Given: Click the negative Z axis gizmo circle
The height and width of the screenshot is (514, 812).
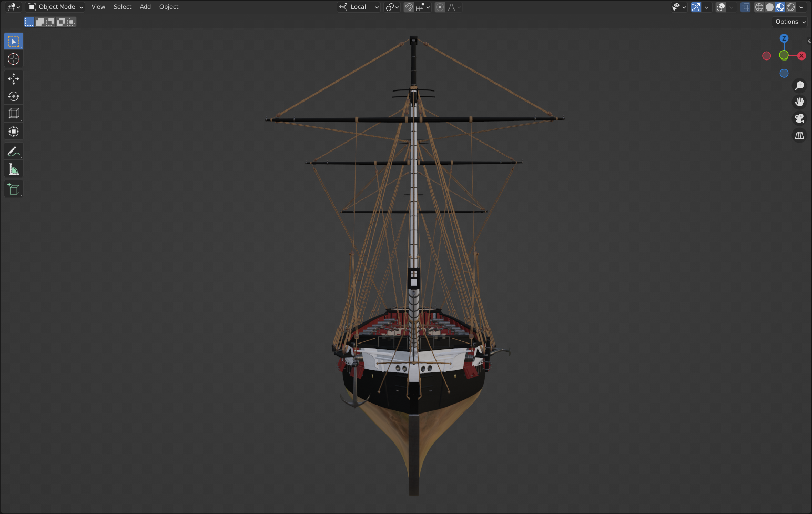Looking at the screenshot, I should pos(784,74).
